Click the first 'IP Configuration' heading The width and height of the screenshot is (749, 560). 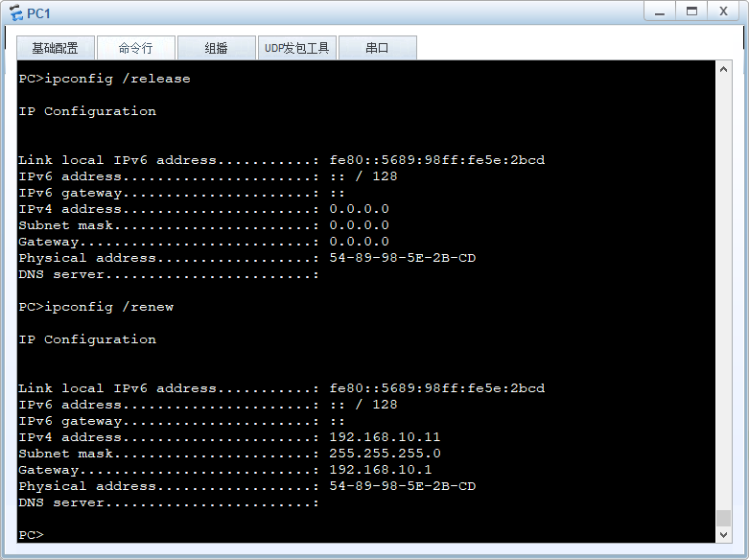pos(87,111)
